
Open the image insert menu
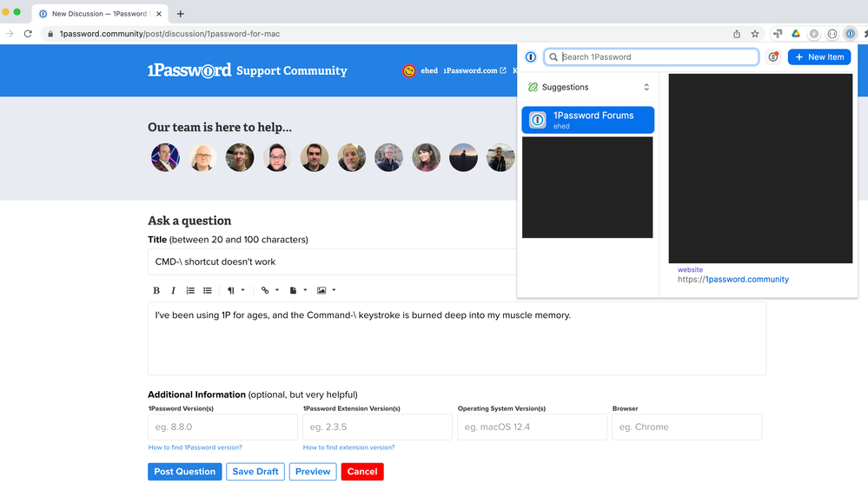coord(326,290)
